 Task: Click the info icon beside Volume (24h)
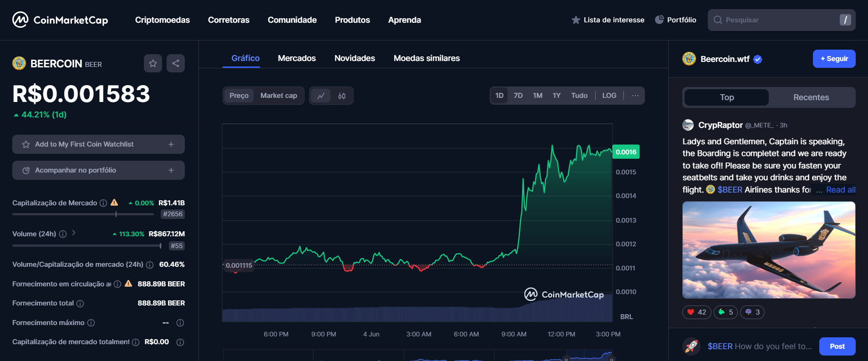[x=63, y=234]
